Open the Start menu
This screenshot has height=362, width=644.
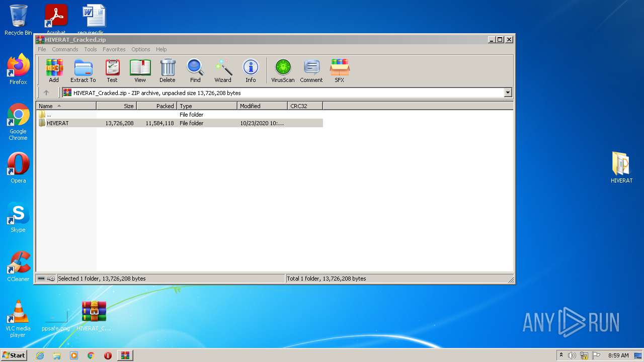click(x=14, y=355)
